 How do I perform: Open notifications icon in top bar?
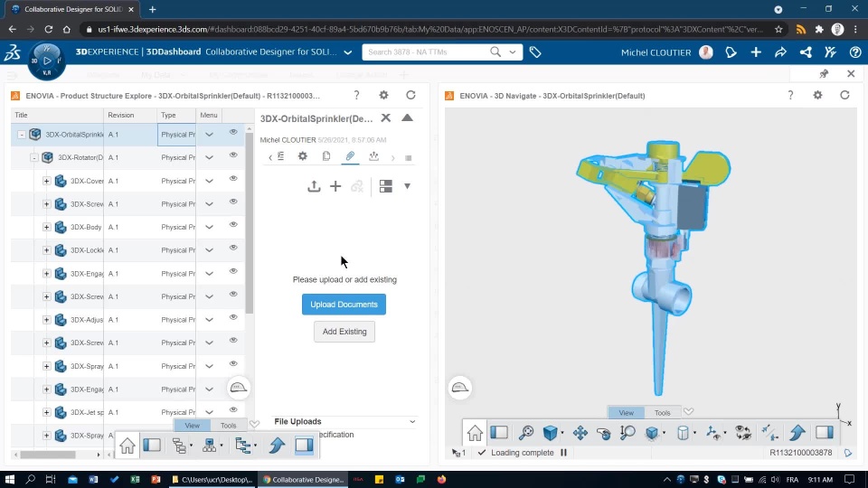[x=731, y=52]
